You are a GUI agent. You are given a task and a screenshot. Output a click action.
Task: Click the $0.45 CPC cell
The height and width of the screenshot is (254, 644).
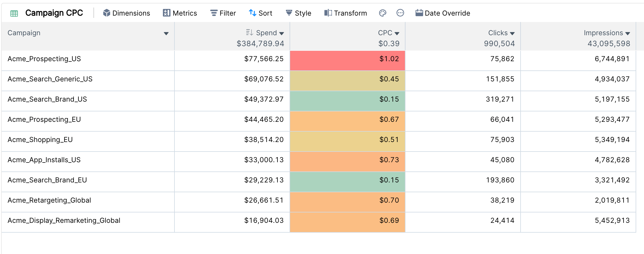click(x=348, y=81)
